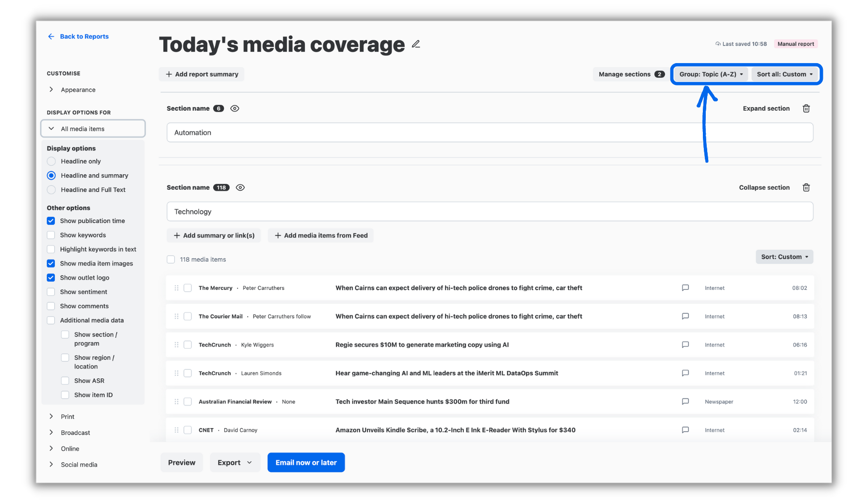The width and height of the screenshot is (868, 504).
Task: Click plus icon of Add report summary
Action: point(169,74)
